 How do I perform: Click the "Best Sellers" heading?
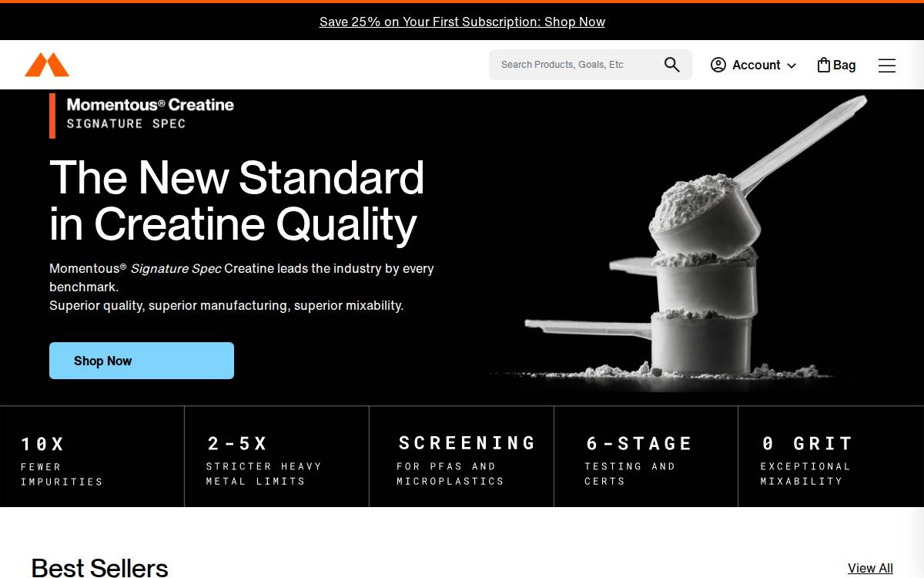coord(100,567)
